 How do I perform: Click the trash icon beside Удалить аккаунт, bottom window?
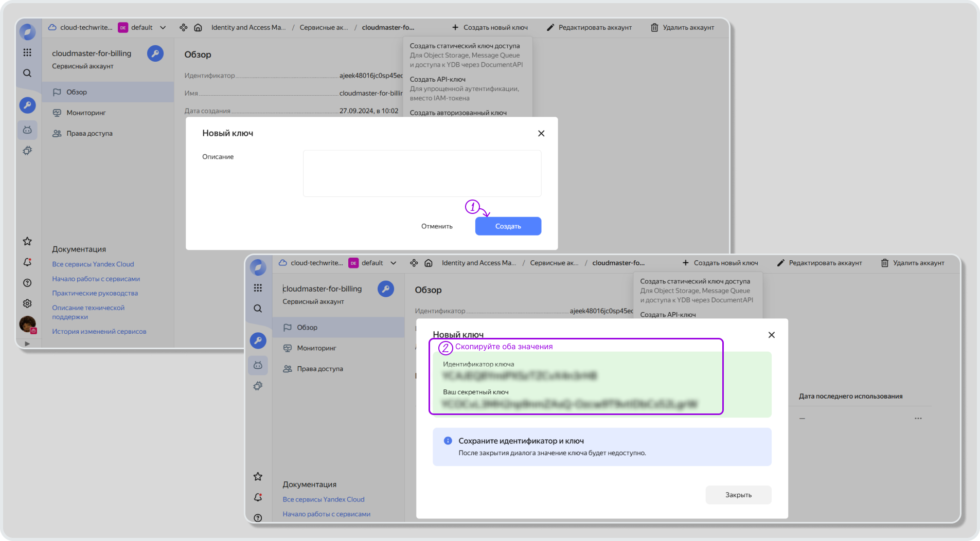[x=884, y=263]
